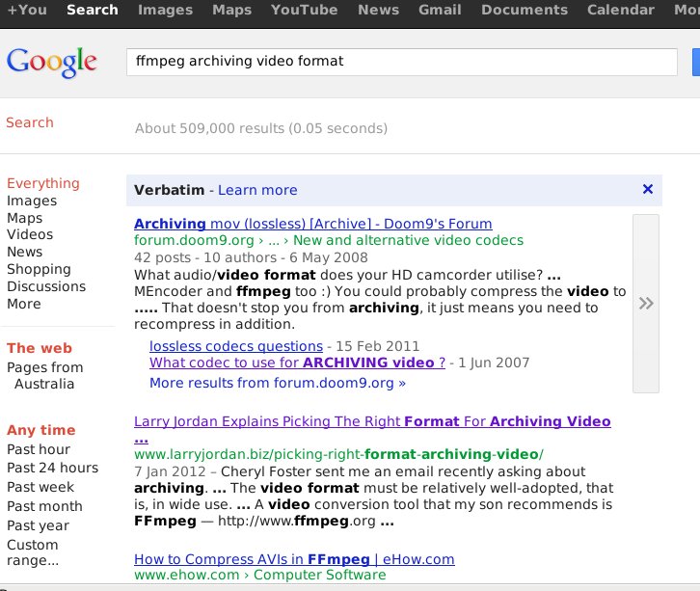Open Gmail from the top bar
This screenshot has height=591, width=700.
click(x=440, y=10)
